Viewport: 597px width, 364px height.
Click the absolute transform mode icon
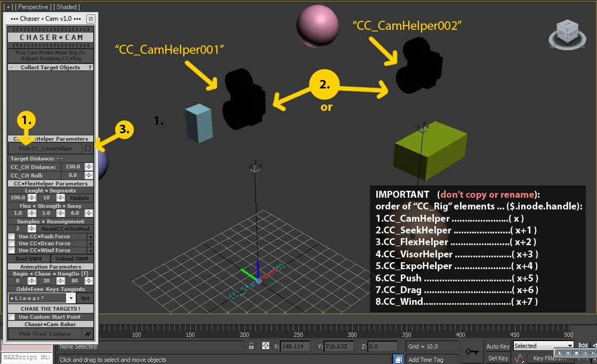coord(266,346)
